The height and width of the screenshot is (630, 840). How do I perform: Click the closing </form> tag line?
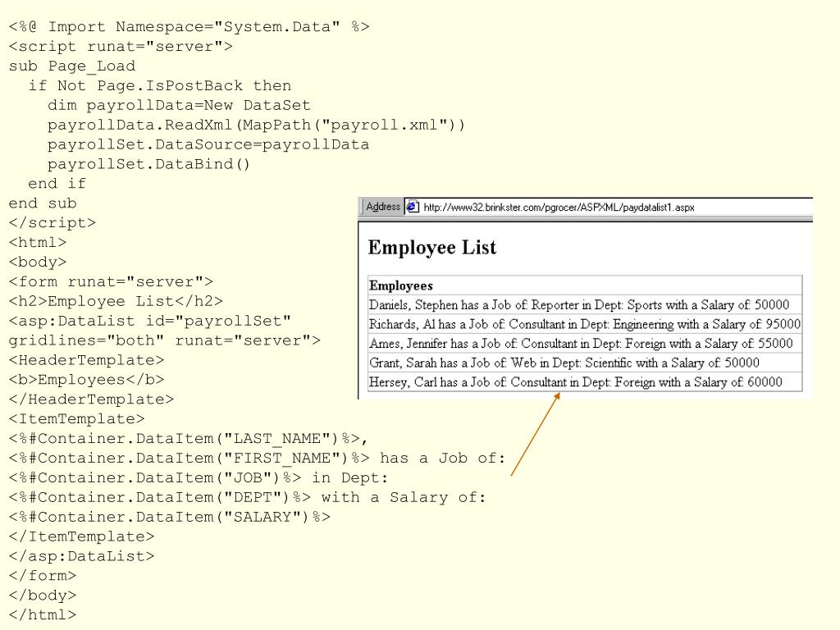pos(43,576)
